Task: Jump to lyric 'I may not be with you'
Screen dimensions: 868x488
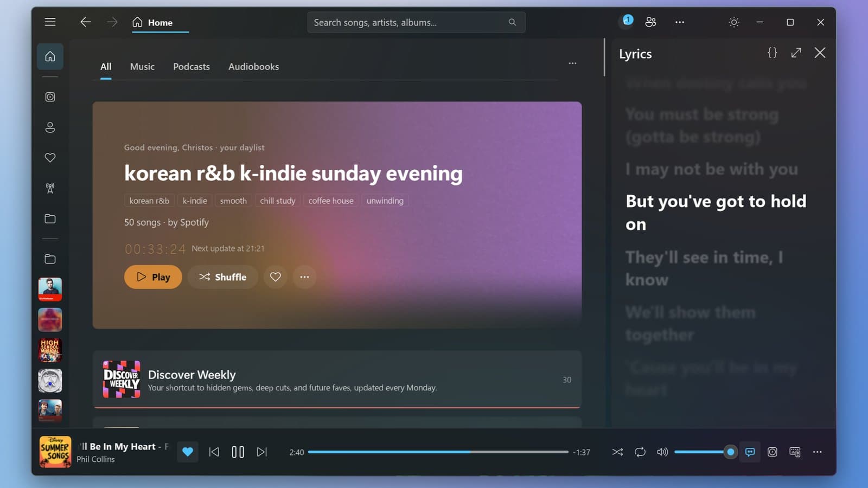Action: click(712, 169)
